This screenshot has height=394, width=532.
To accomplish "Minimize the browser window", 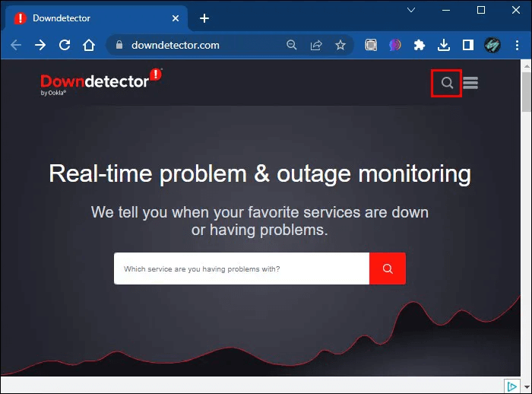I will point(446,10).
